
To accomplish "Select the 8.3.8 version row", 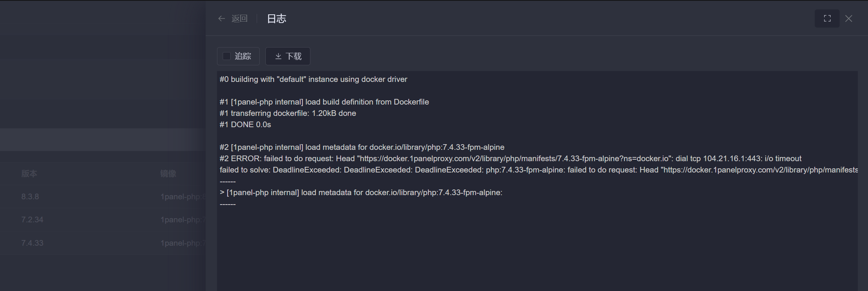I will coord(103,197).
